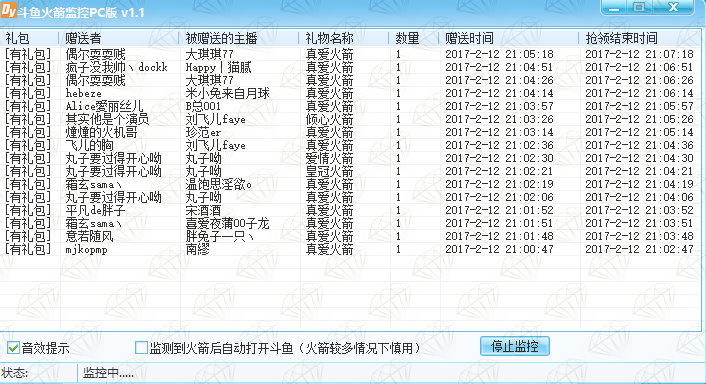Click end time 2017-2-12 21:03:48
Viewport: 706px width, 384px height.
[639, 236]
